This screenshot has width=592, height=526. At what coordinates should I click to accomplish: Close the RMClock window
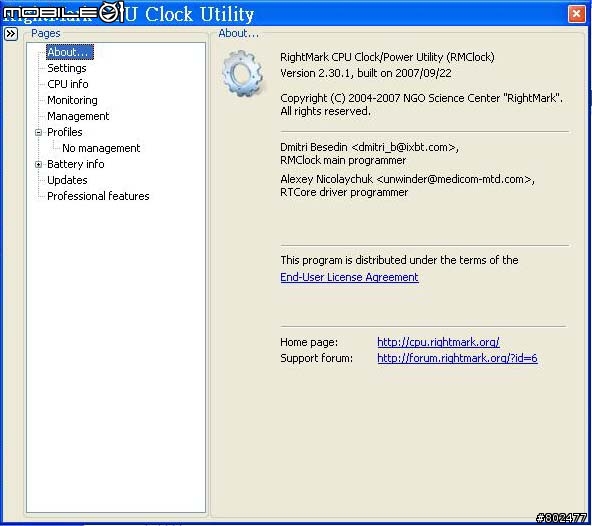(x=576, y=14)
